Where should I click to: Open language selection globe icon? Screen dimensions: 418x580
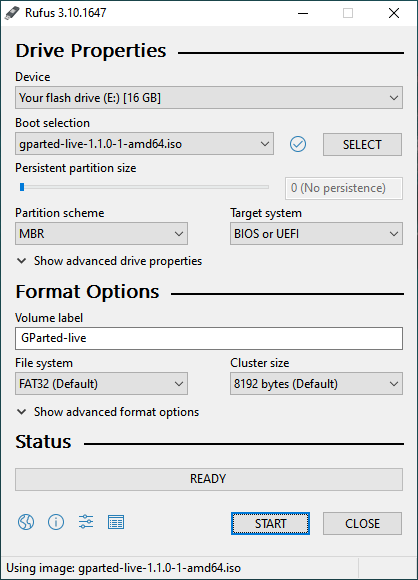[26, 522]
